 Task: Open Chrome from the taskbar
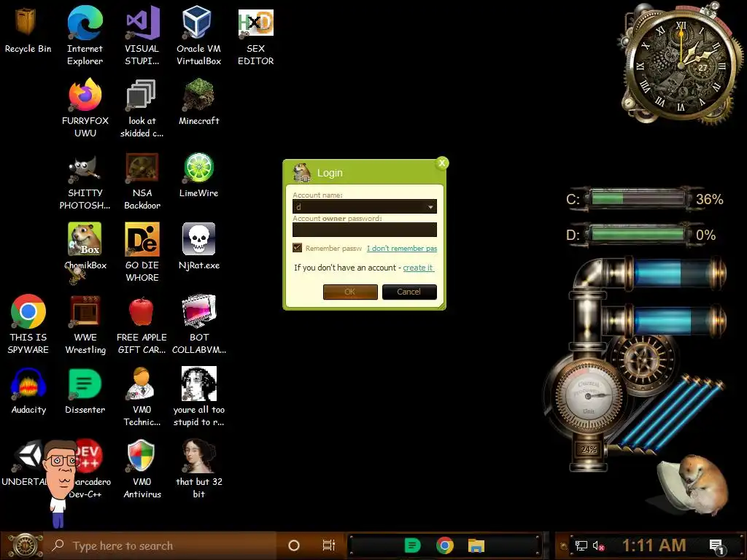point(444,545)
